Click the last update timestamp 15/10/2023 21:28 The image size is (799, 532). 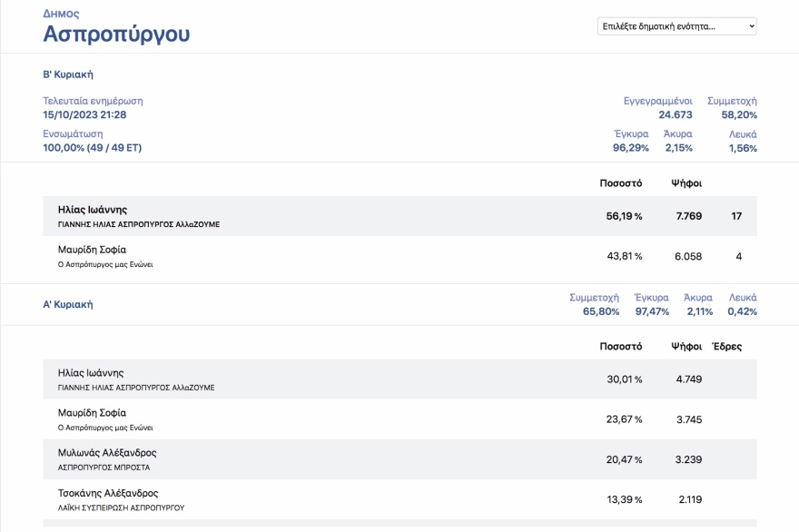84,115
